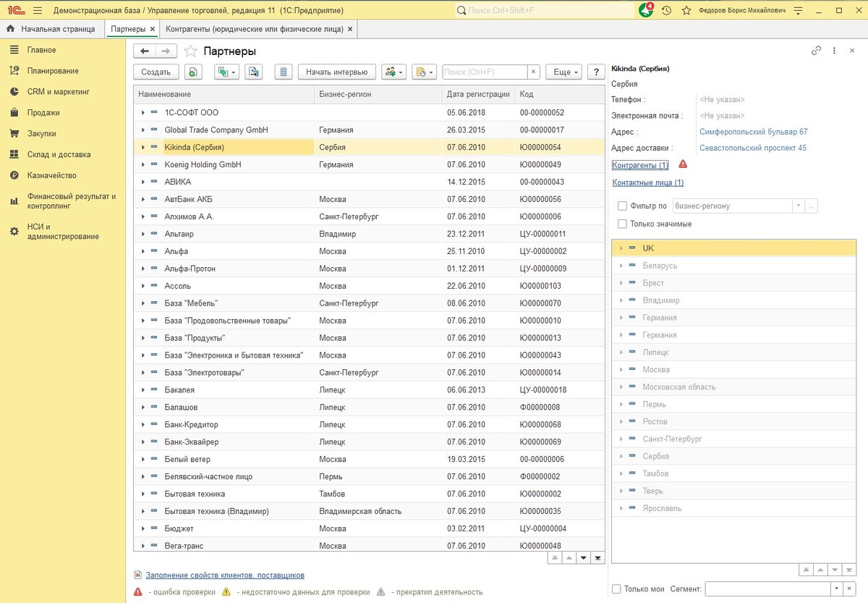Expand the Kikinda (Сербия) row

pyautogui.click(x=143, y=148)
